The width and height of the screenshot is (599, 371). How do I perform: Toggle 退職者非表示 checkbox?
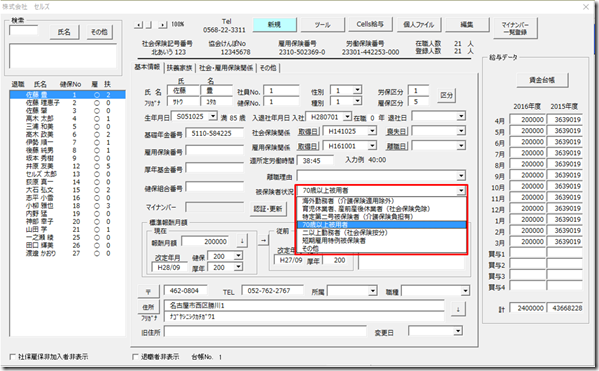click(135, 357)
